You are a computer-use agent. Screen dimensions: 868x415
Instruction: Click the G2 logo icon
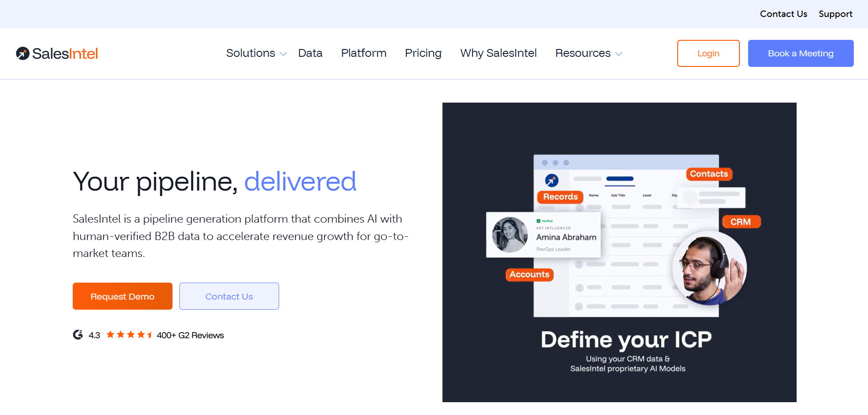coord(78,335)
